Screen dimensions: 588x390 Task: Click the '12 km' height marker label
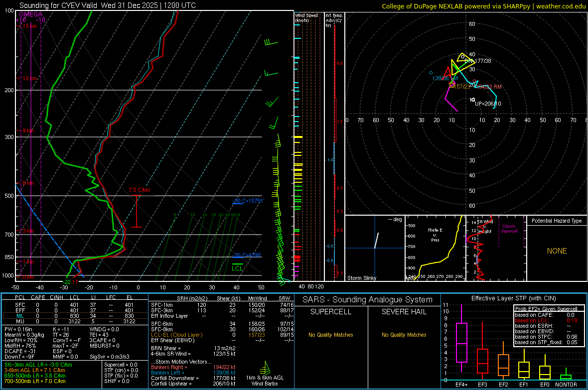pyautogui.click(x=29, y=78)
